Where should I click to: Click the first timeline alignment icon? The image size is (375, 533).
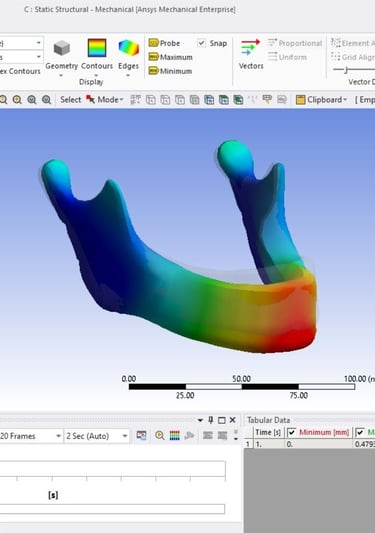(207, 435)
